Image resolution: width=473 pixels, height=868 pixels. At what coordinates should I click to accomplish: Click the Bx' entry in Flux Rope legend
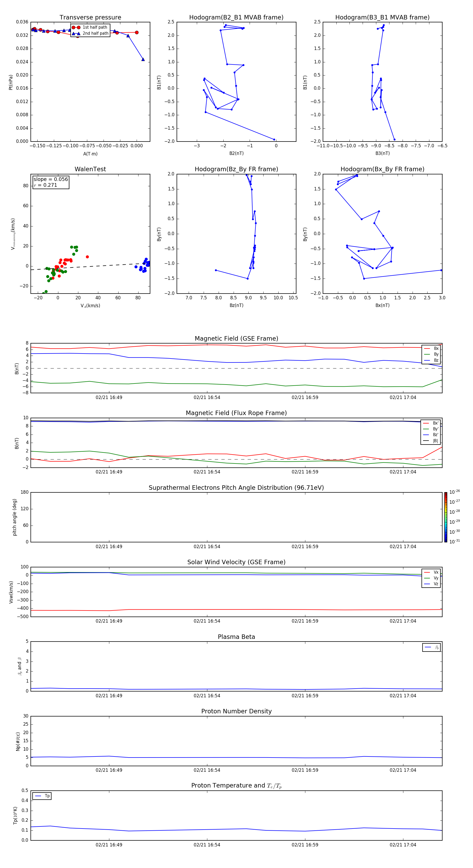tap(431, 423)
